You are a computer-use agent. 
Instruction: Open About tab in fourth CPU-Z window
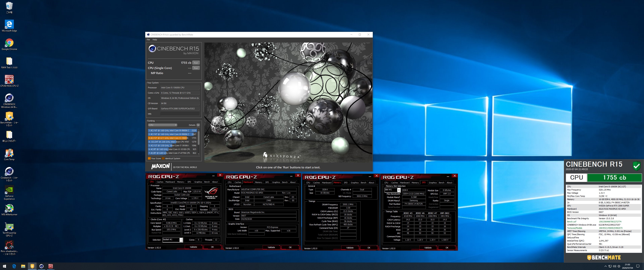point(449,183)
